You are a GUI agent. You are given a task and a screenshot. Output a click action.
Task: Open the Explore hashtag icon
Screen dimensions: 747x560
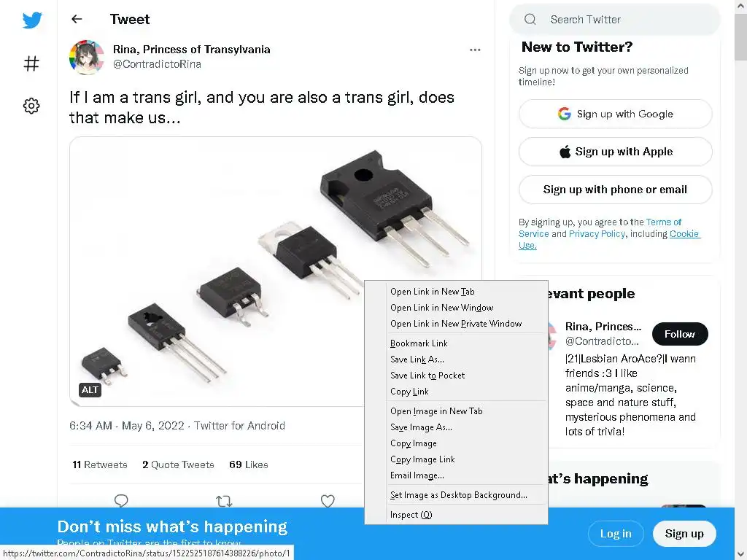(31, 64)
